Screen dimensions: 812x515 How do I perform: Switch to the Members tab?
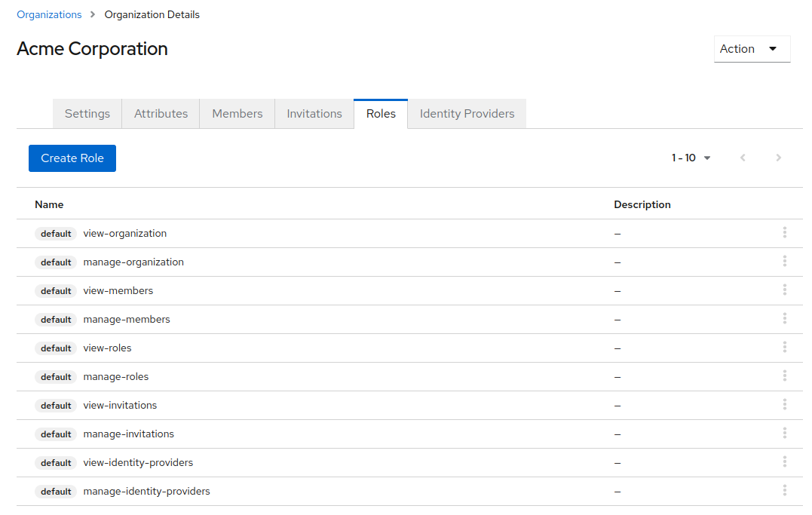click(x=237, y=114)
